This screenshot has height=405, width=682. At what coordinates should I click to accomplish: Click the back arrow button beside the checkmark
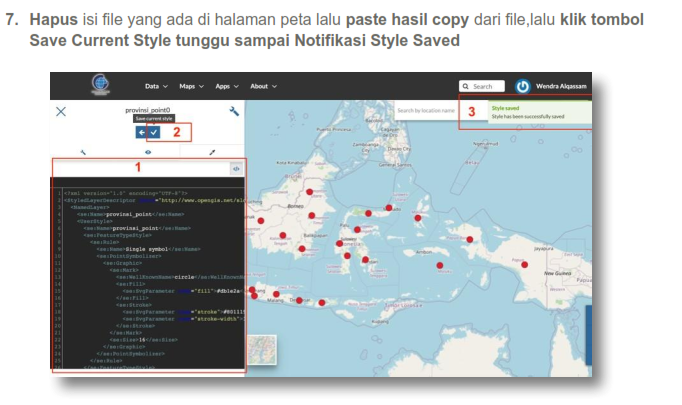tap(142, 132)
